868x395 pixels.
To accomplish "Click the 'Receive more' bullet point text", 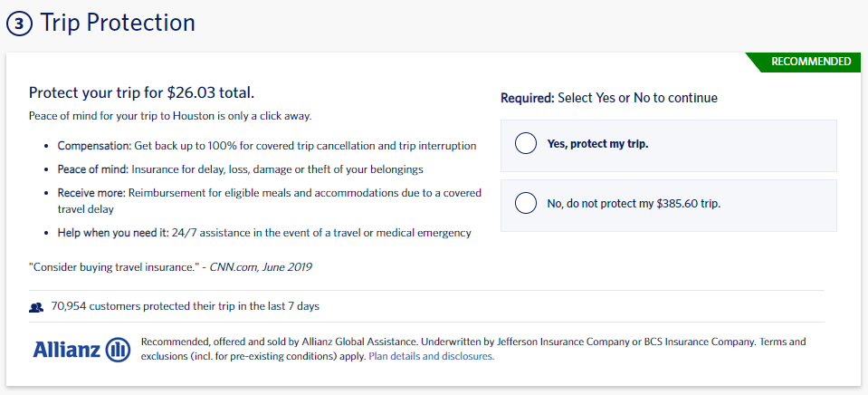I will pos(270,202).
